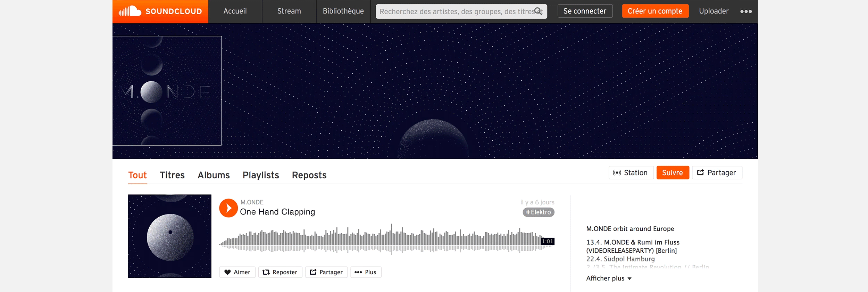Screen dimensions: 868x292
Task: Open the Albums tab
Action: click(214, 175)
